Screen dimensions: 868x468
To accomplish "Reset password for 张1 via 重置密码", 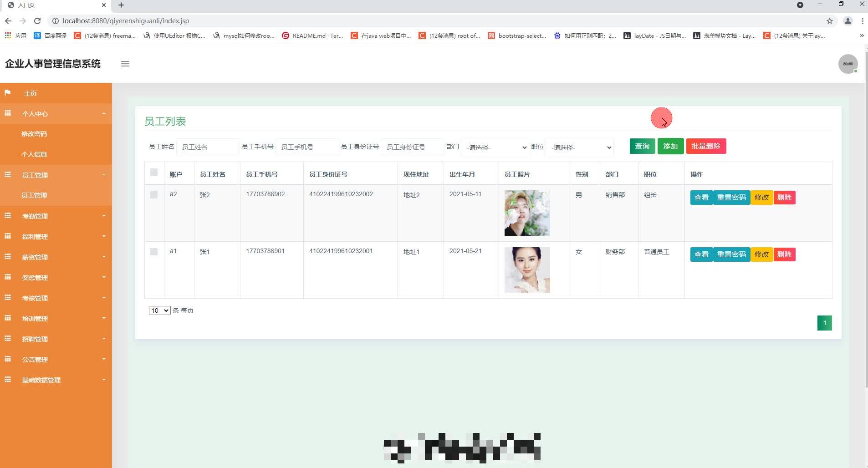I will pos(731,254).
